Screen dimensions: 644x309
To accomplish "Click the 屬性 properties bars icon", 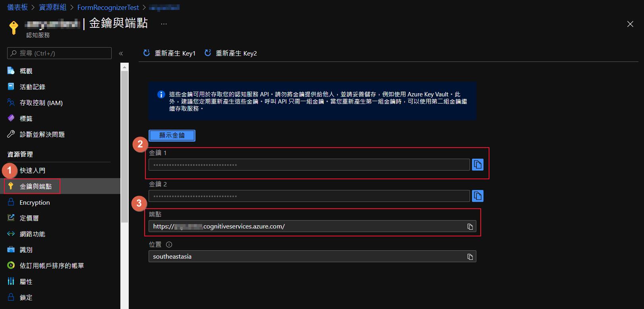I will click(11, 281).
